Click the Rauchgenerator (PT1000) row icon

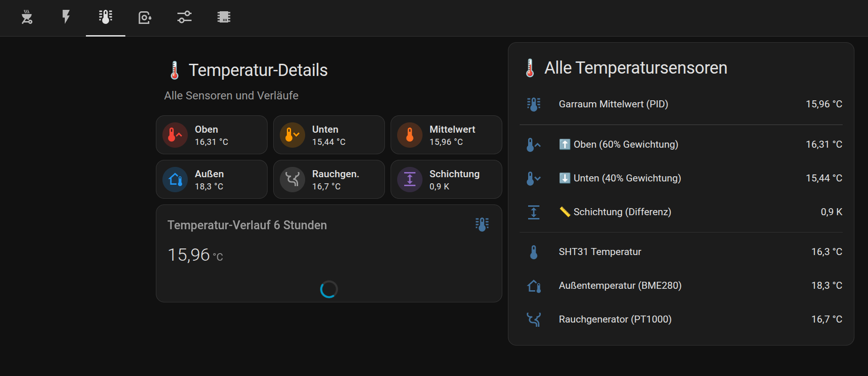(534, 320)
